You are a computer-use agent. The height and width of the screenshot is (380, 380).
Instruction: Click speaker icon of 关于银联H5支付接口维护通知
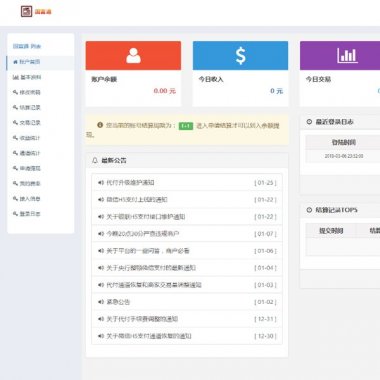[x=101, y=217]
